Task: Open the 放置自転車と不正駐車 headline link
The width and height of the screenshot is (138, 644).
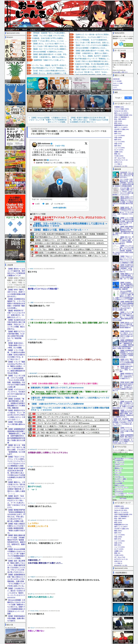Action: tap(57, 388)
